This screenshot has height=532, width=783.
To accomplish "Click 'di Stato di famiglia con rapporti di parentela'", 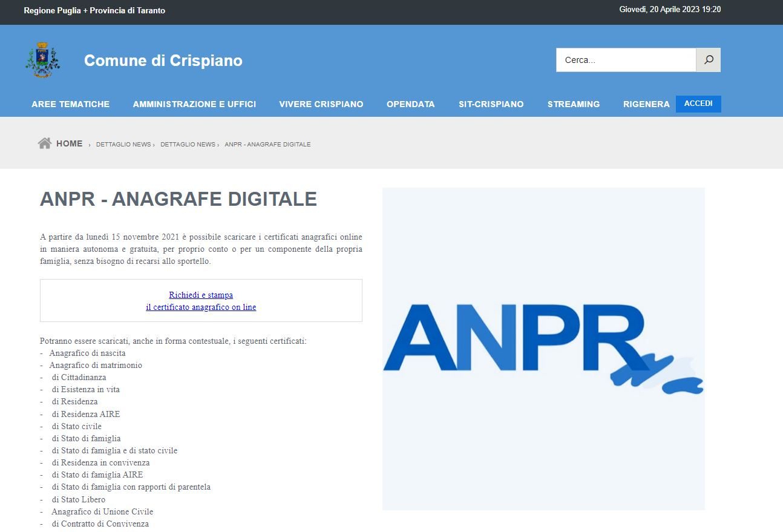I will 131,487.
